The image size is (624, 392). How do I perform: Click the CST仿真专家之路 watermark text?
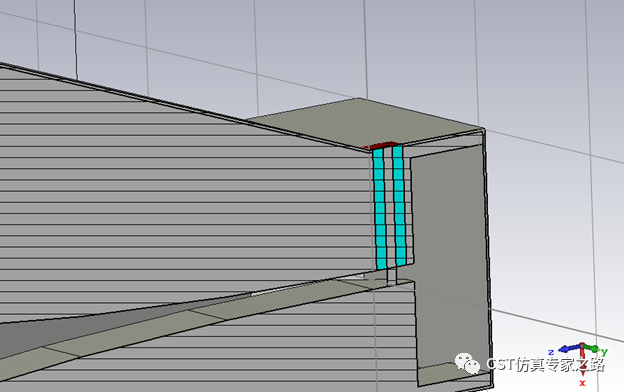pos(545,364)
